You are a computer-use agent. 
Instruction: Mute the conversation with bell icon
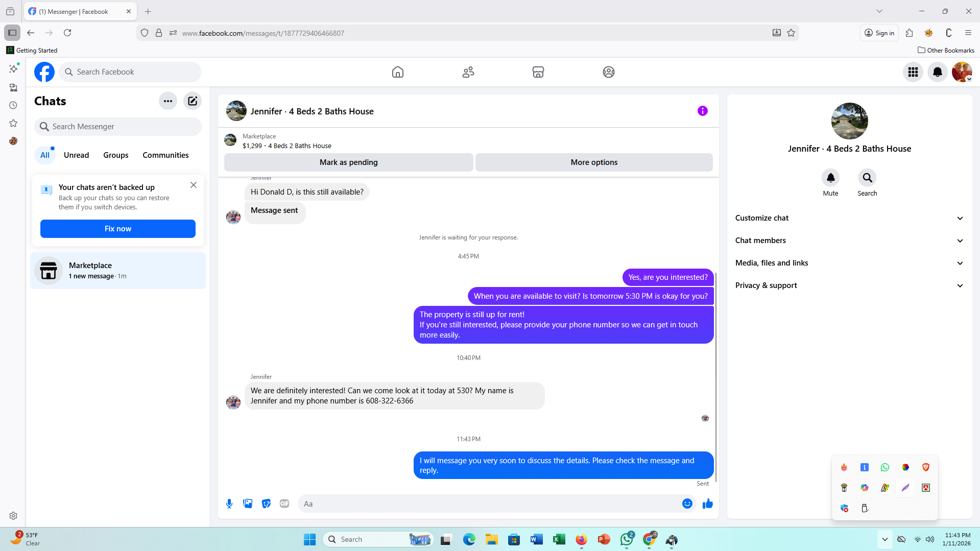830,178
